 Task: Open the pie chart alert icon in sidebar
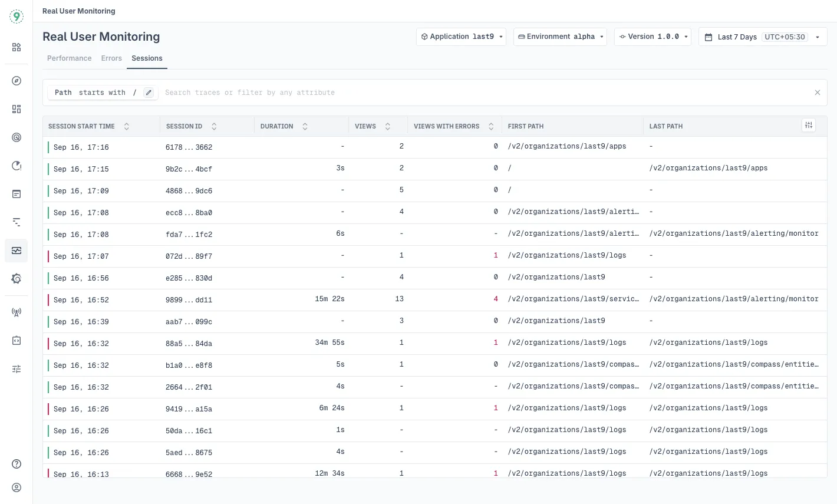click(x=17, y=166)
